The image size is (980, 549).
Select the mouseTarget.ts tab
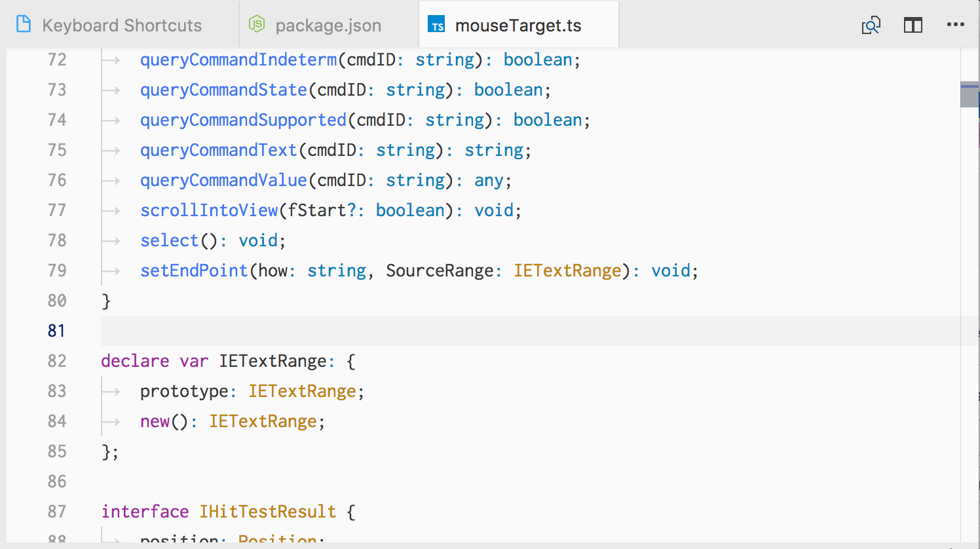coord(518,24)
